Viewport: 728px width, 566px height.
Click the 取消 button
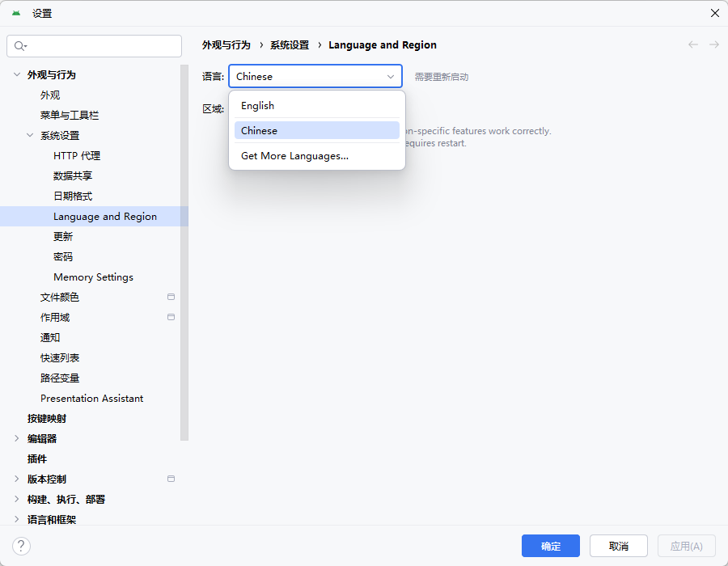point(618,546)
